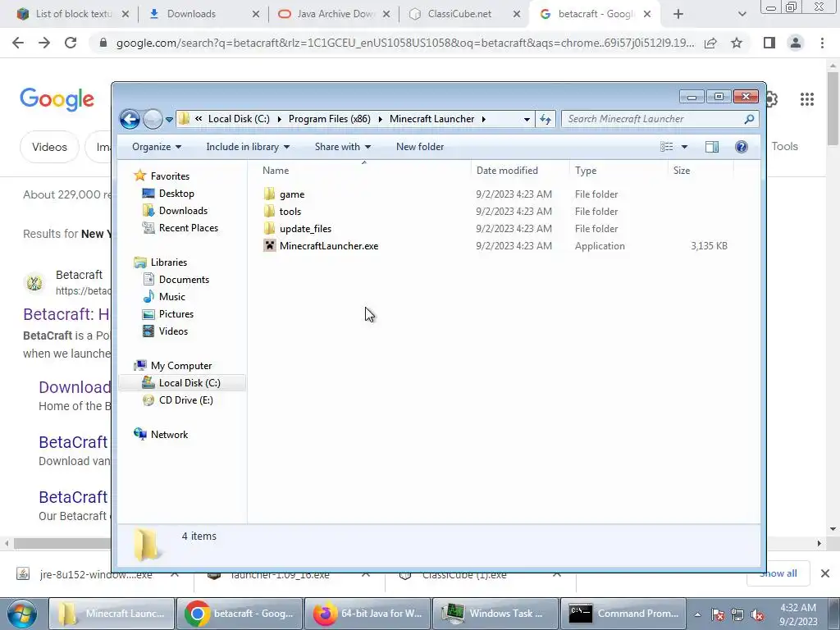
Task: Open Desktop in Favorites
Action: (176, 194)
